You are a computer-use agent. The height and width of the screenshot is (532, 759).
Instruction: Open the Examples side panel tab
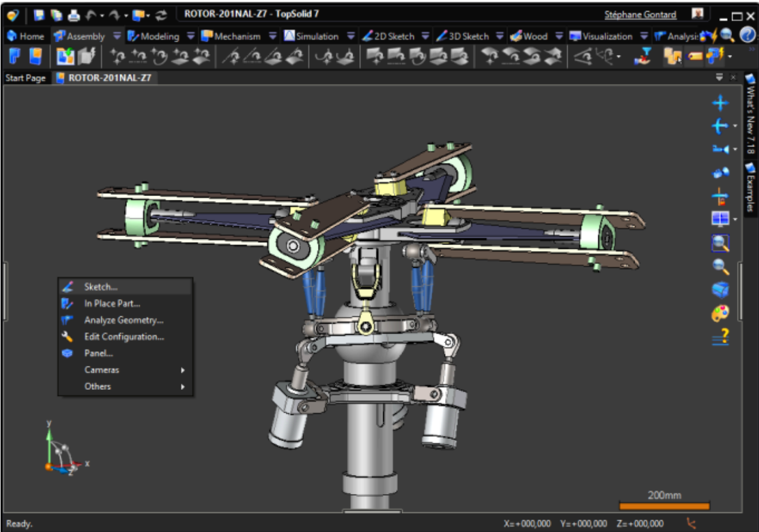click(x=750, y=187)
